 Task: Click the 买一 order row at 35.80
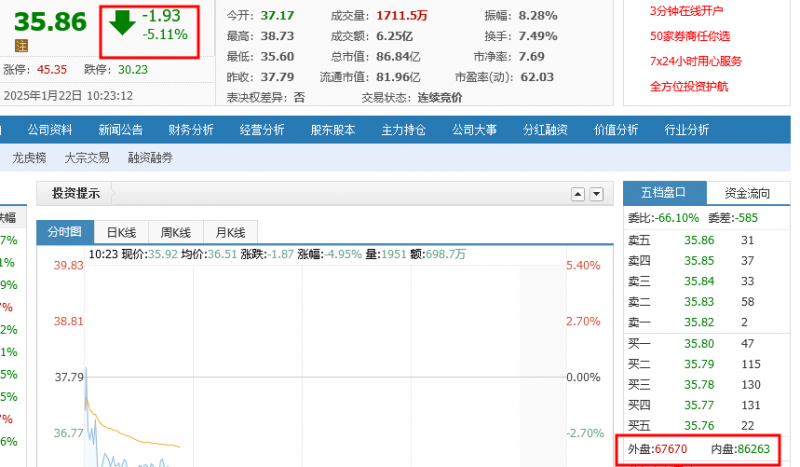tap(707, 343)
